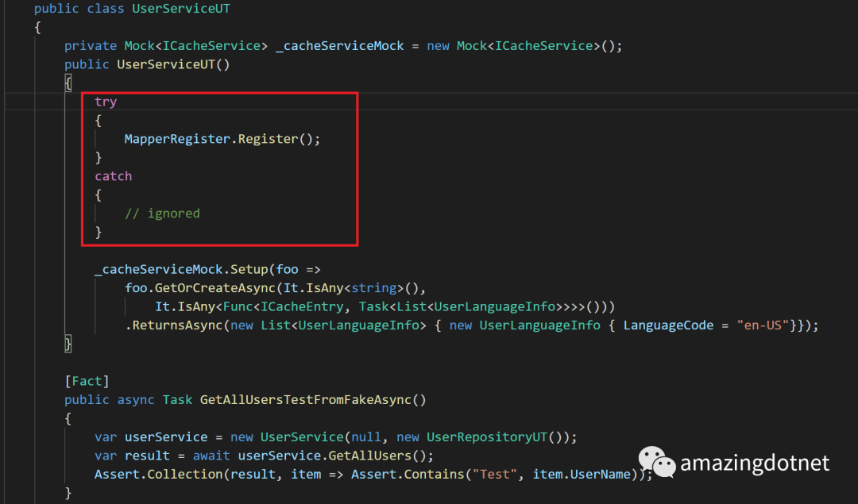Click the 'Func' type name
Viewport: 858px width, 504px height.
(238, 306)
